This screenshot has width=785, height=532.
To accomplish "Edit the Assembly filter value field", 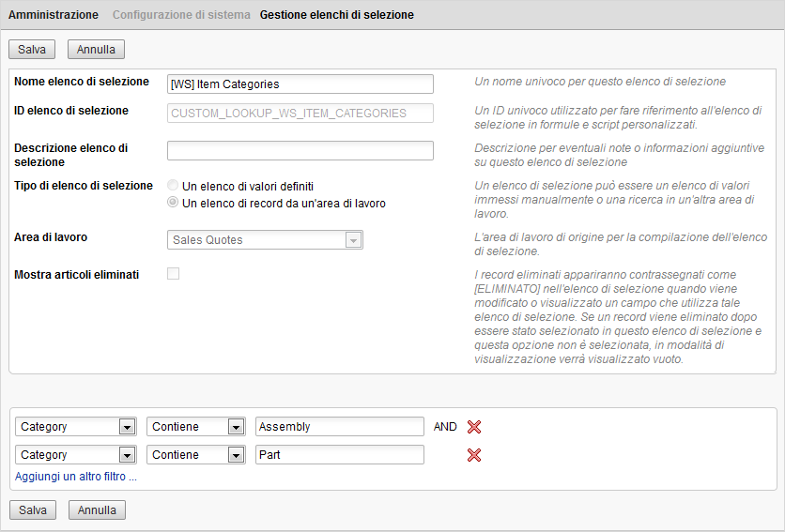I will [x=340, y=427].
